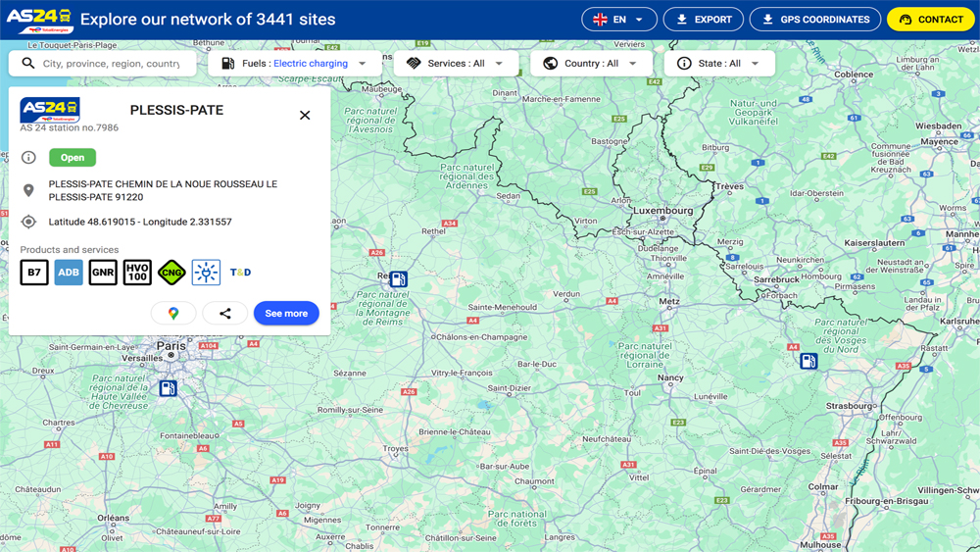Click the PLESSIS-PATE station title
The image size is (980, 552).
[x=176, y=110]
